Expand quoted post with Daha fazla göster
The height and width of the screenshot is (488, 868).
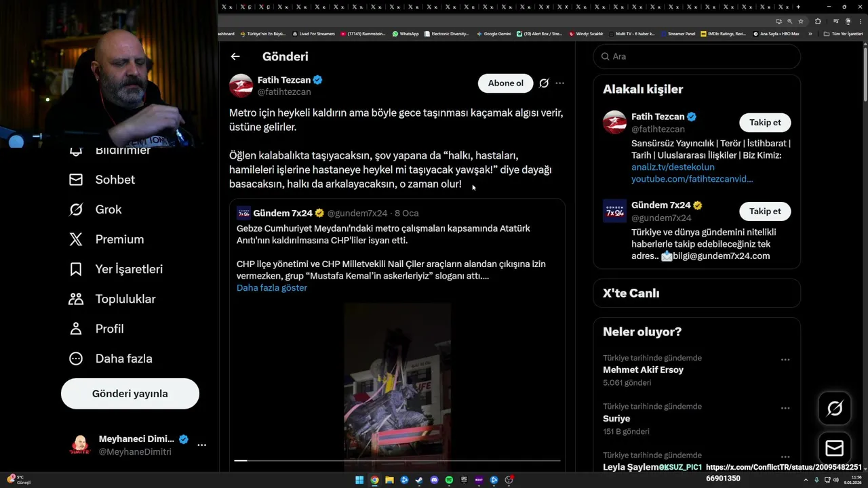pyautogui.click(x=272, y=288)
